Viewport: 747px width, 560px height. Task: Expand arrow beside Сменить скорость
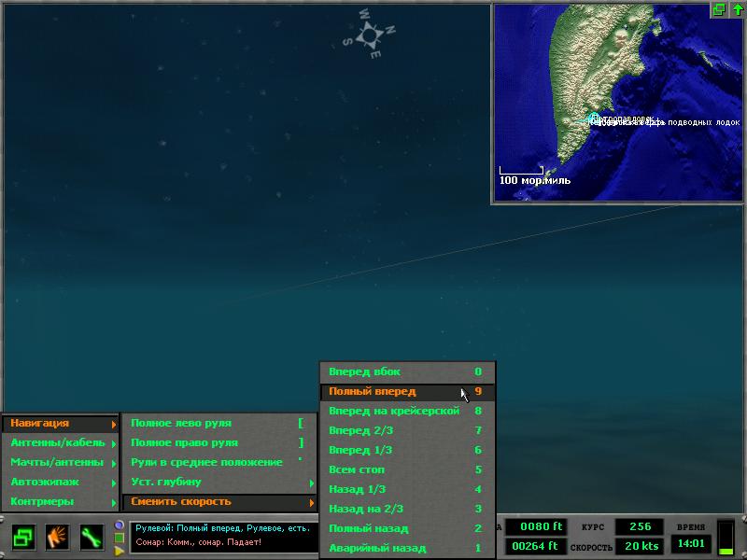(x=312, y=503)
